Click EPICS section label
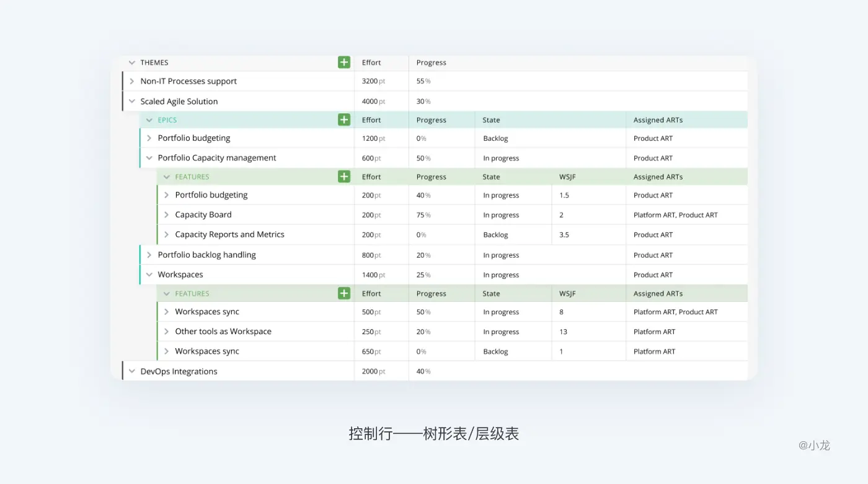This screenshot has height=484, width=868. (167, 120)
